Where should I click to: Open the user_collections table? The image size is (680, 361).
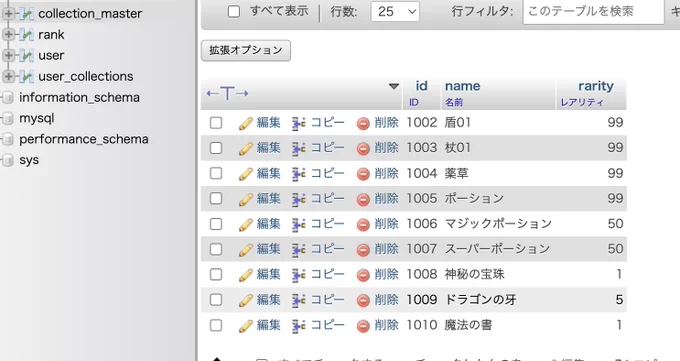(x=86, y=76)
